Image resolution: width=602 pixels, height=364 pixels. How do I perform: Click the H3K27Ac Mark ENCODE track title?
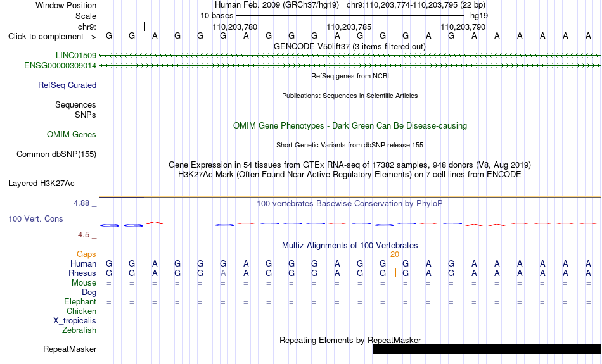click(x=350, y=175)
